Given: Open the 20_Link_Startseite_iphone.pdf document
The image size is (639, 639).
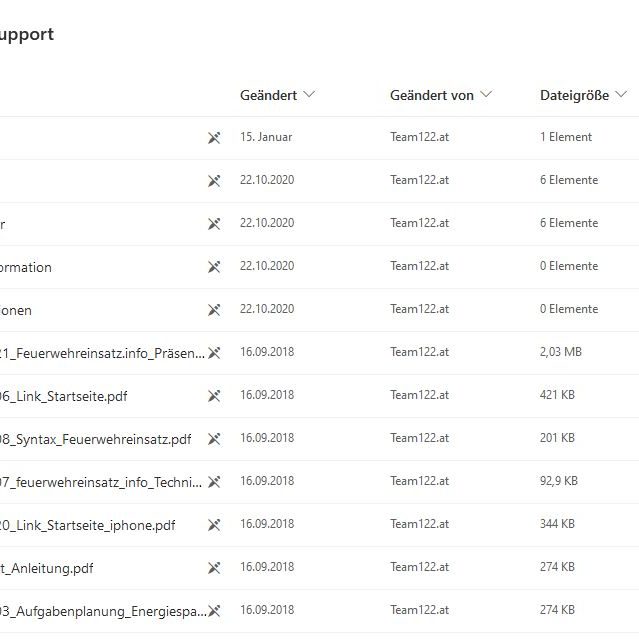Looking at the screenshot, I should [x=88, y=525].
